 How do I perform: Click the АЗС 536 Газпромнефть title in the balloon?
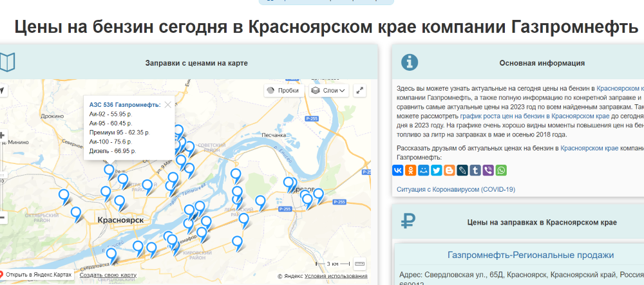click(125, 105)
